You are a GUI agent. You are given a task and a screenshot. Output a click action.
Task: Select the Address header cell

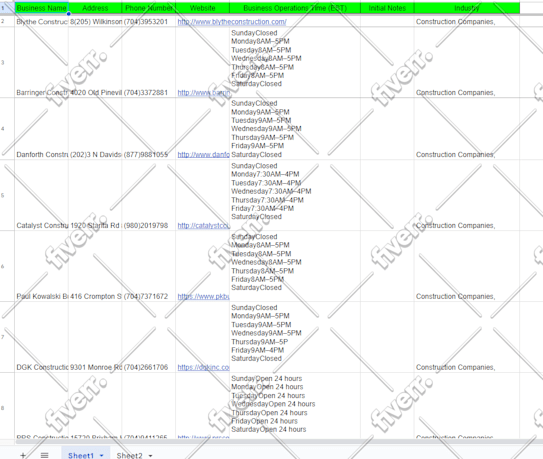[x=95, y=8]
